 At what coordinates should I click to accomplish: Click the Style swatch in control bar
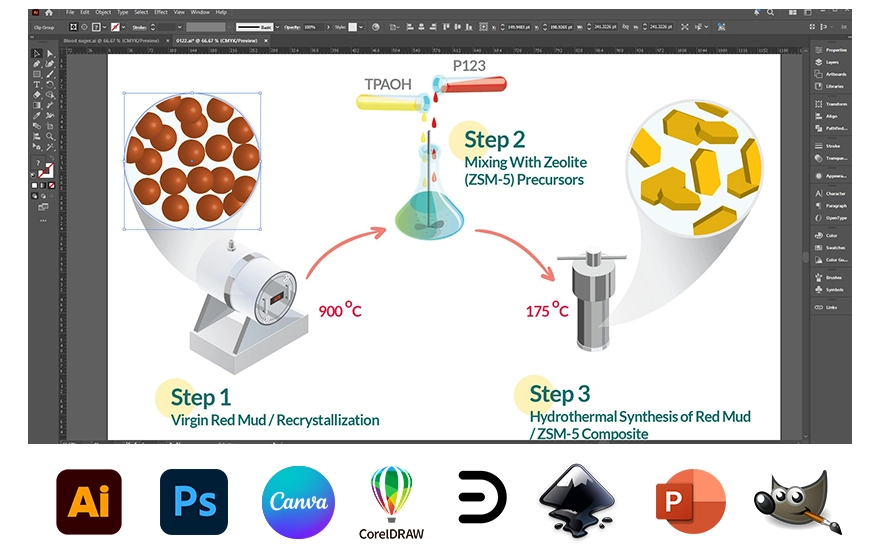click(353, 27)
